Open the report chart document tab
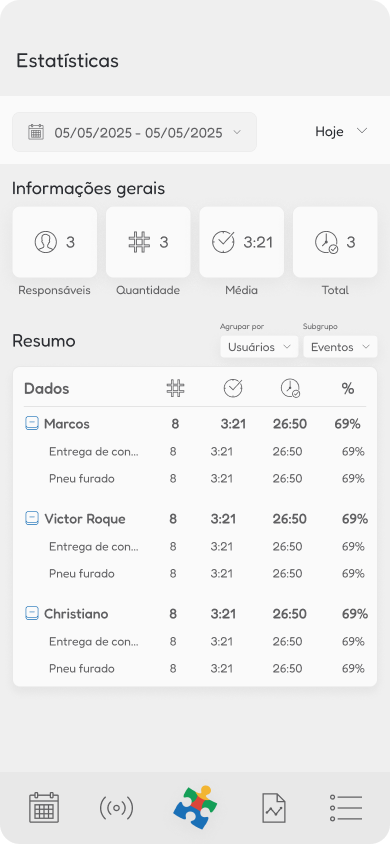Viewport: 390px width, 844px height. (274, 808)
